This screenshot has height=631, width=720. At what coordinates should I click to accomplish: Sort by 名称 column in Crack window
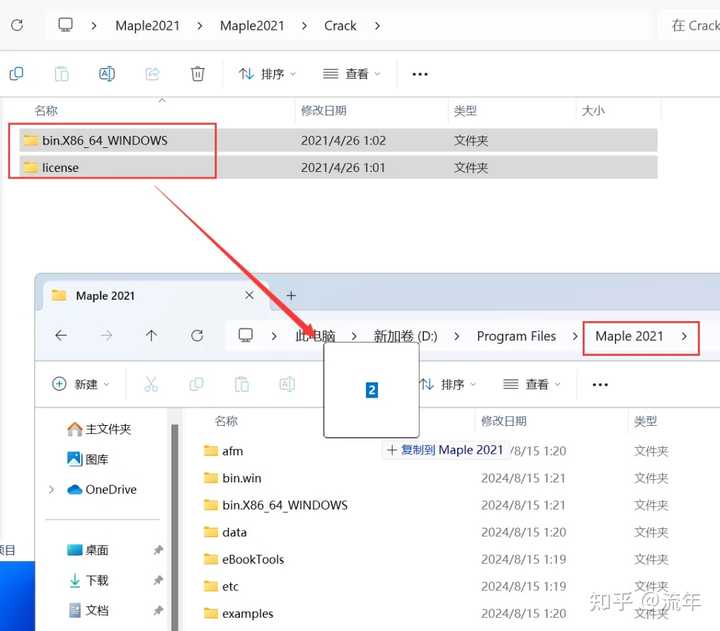point(46,111)
